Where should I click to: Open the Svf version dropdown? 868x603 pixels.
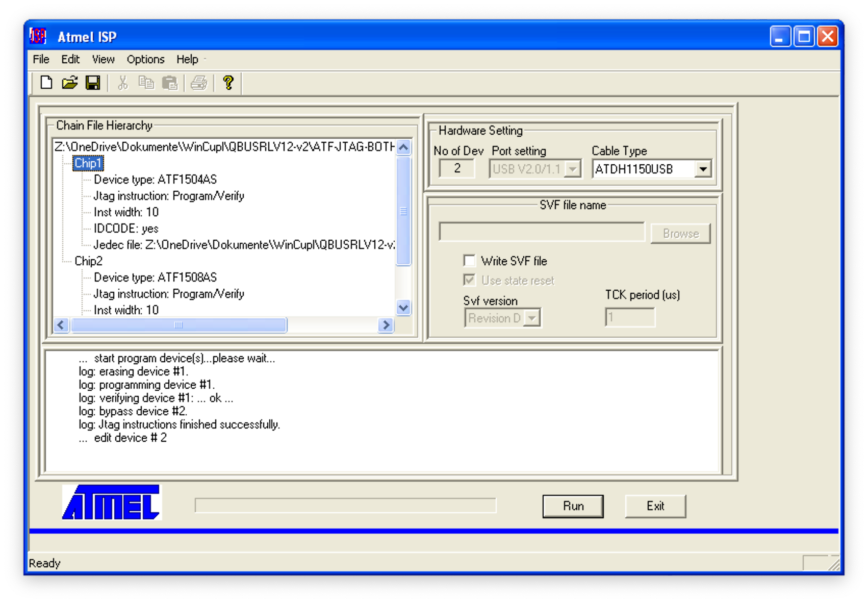(x=532, y=318)
